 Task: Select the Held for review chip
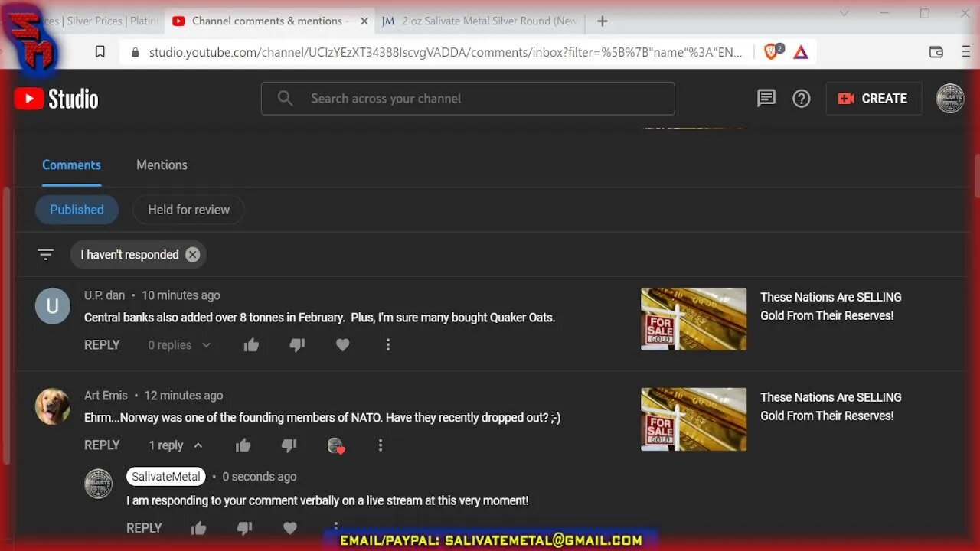[x=188, y=209]
